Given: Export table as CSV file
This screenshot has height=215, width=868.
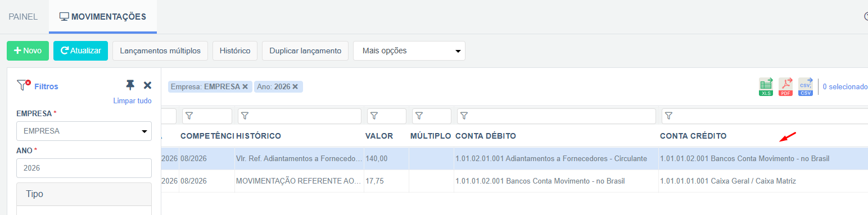Looking at the screenshot, I should [x=806, y=87].
